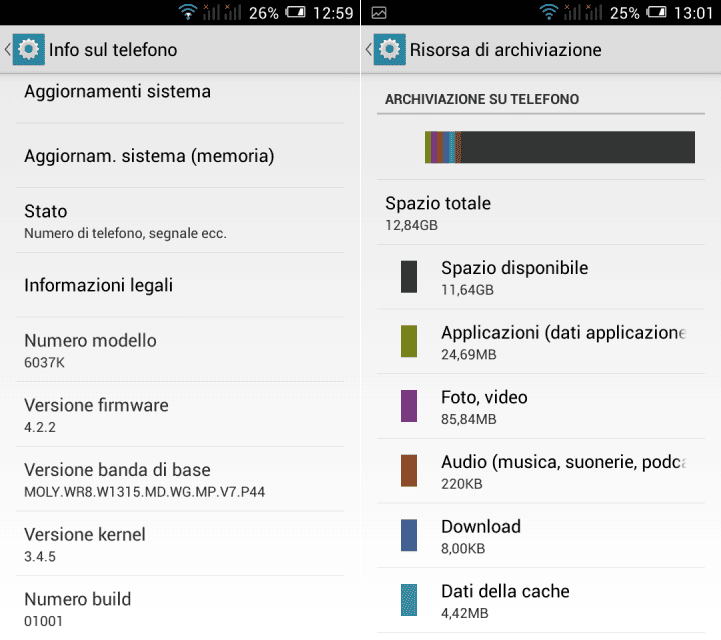Open Dati della cache entry

coord(541,600)
